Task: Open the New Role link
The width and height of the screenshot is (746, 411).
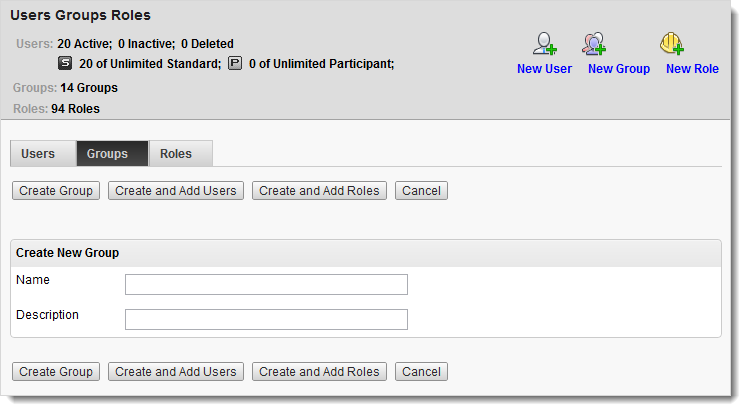Action: 692,69
